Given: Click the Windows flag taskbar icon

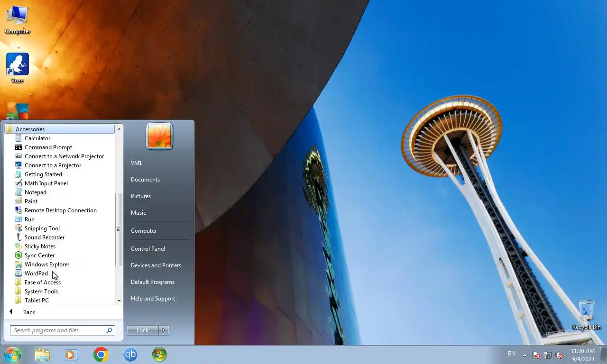Looking at the screenshot, I should pos(159,355).
